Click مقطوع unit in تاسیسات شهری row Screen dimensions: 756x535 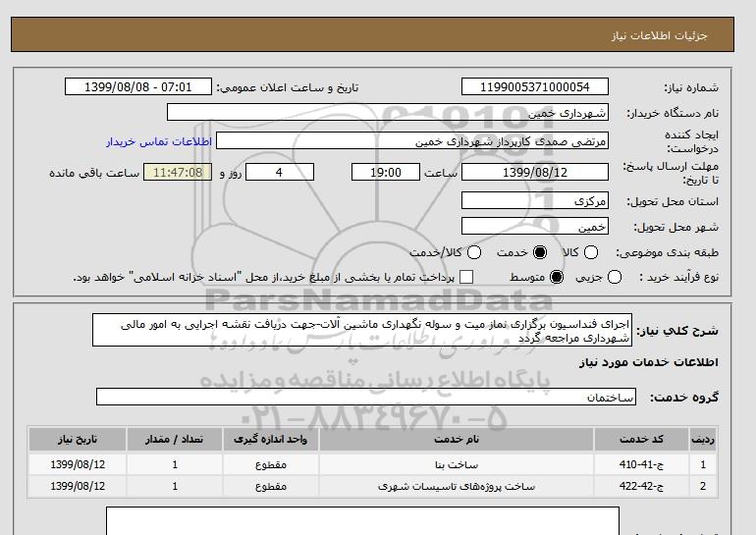270,486
